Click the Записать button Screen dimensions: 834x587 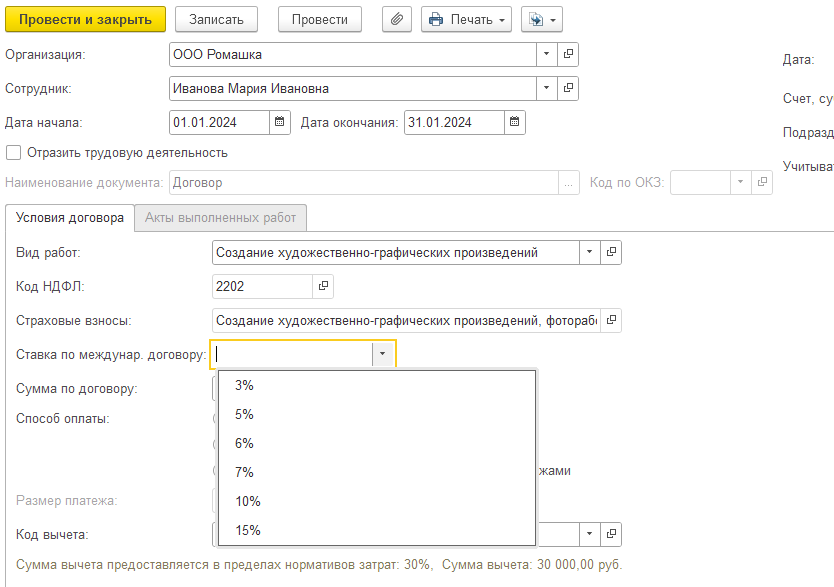point(216,20)
